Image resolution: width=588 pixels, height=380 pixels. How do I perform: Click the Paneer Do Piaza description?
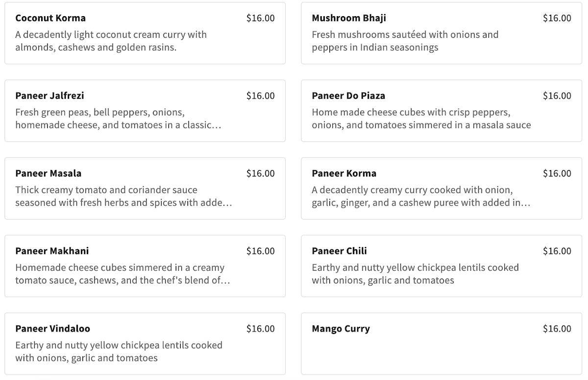point(421,119)
